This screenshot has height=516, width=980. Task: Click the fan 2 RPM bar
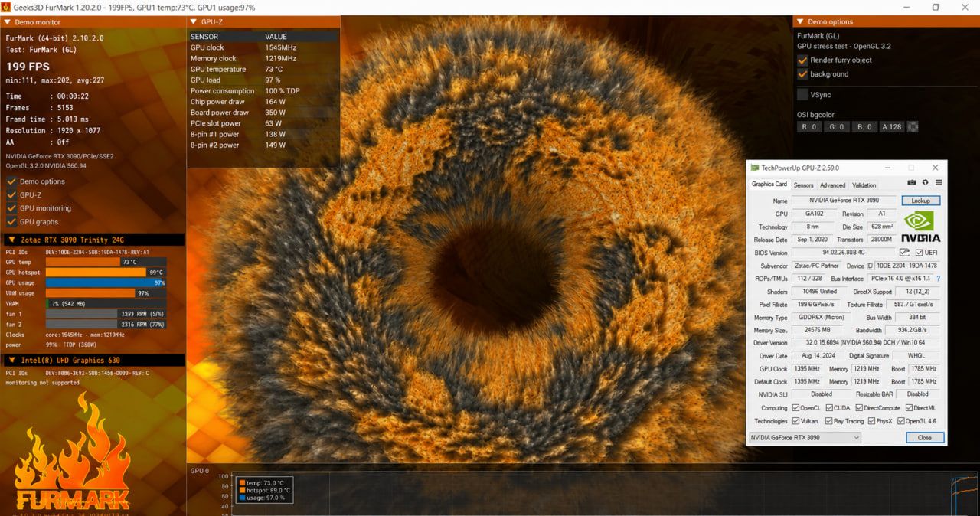click(x=106, y=325)
